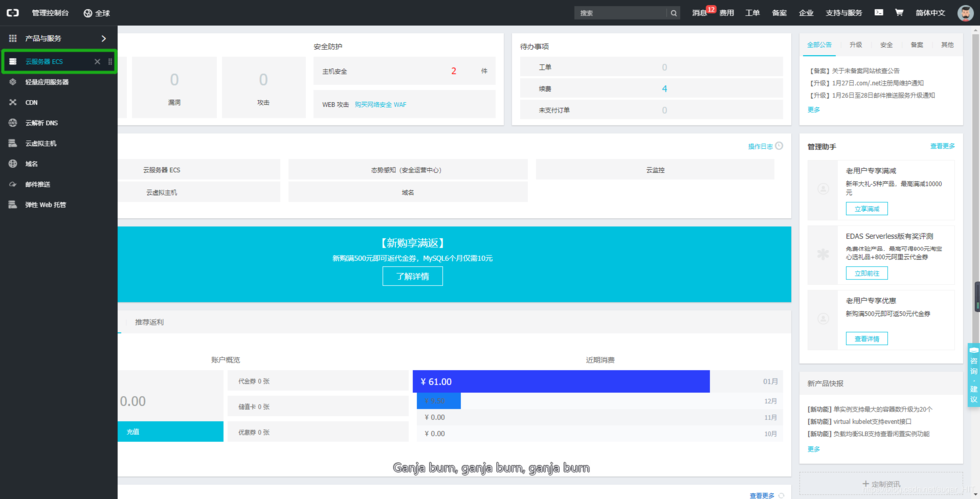Viewport: 980px width, 499px height.
Task: Switch to the 升级 announcements tab
Action: [855, 45]
